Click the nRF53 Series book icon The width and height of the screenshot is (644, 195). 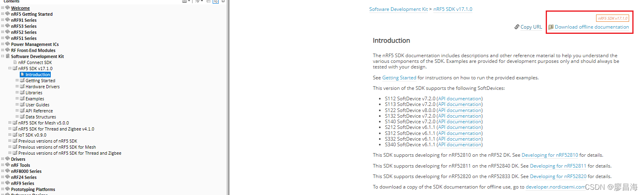(x=8, y=26)
